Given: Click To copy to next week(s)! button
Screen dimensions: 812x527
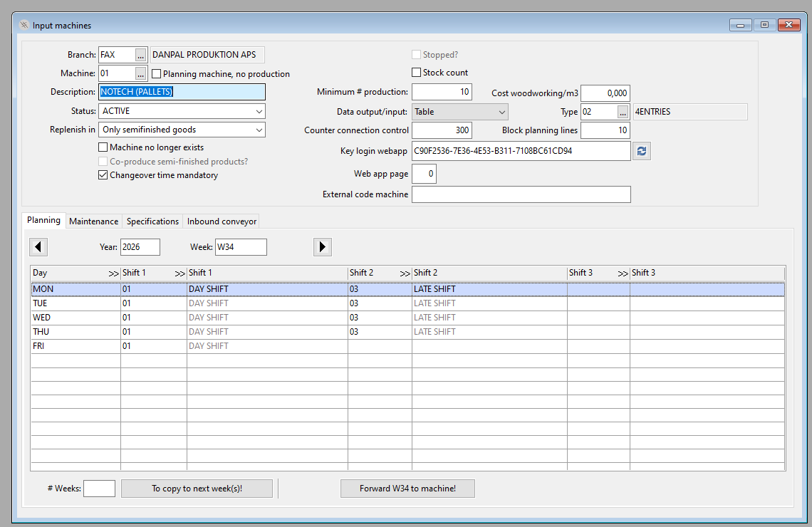Looking at the screenshot, I should 197,489.
